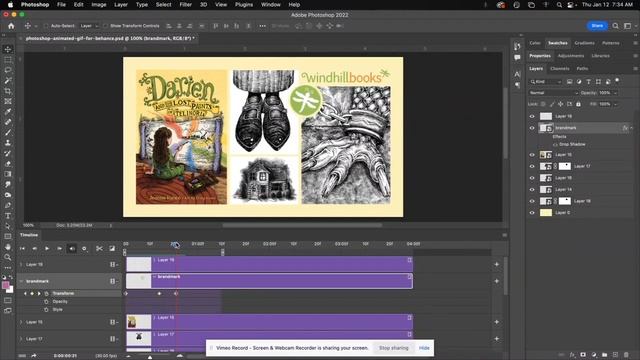Click the Home icon in options bar
640x360 pixels.
click(x=11, y=26)
